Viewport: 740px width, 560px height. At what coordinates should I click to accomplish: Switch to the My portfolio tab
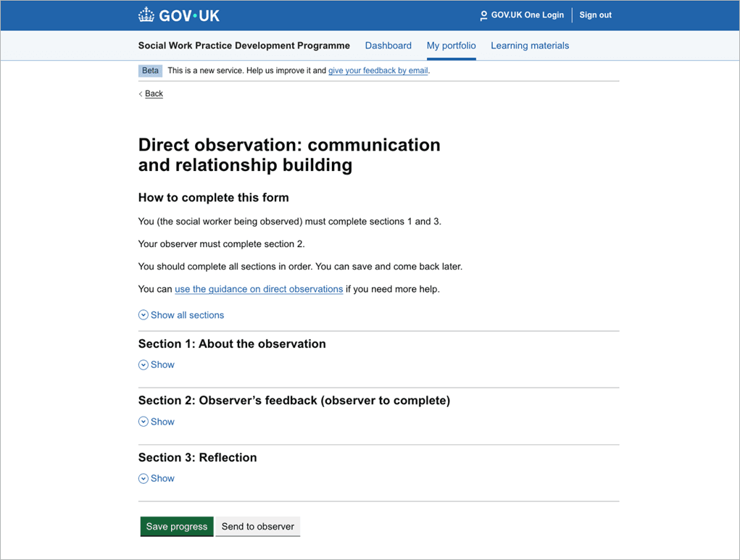(451, 46)
